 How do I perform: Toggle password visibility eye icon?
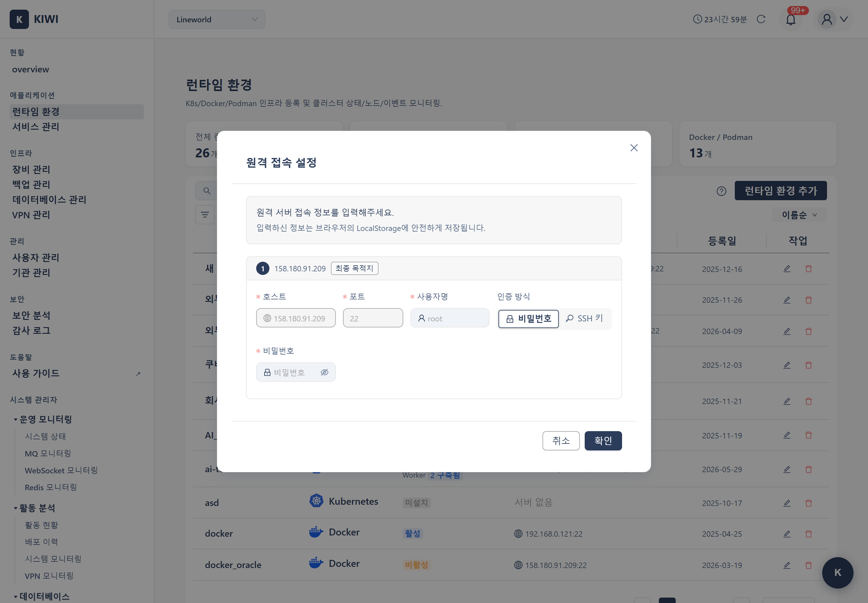coord(325,373)
